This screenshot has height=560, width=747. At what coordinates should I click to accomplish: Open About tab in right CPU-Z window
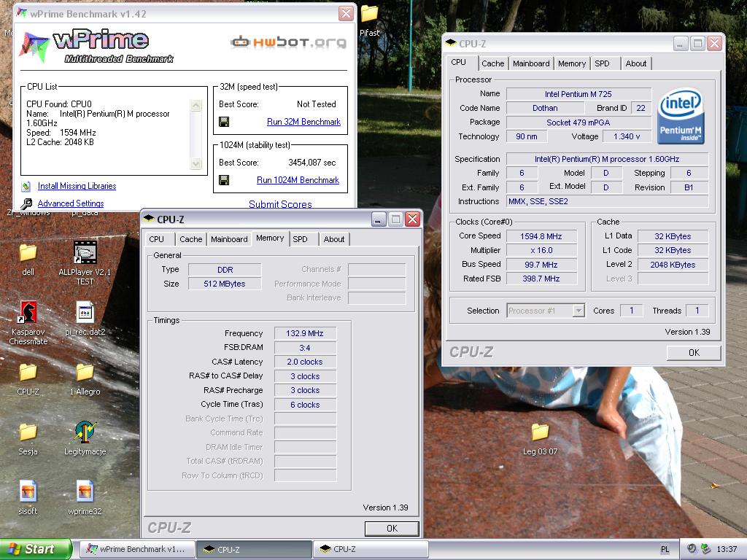(x=636, y=63)
